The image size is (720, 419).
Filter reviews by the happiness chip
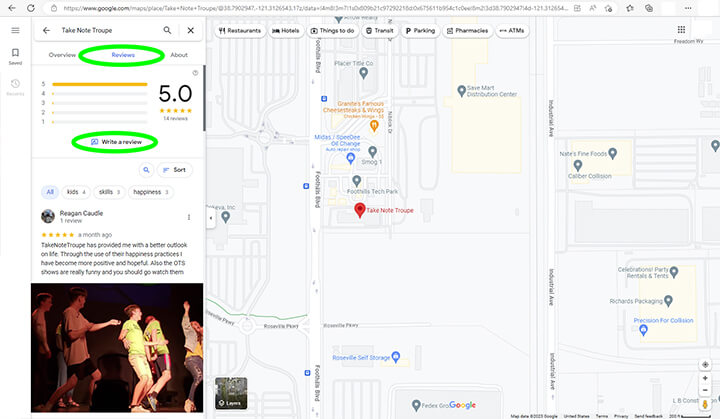tap(151, 192)
